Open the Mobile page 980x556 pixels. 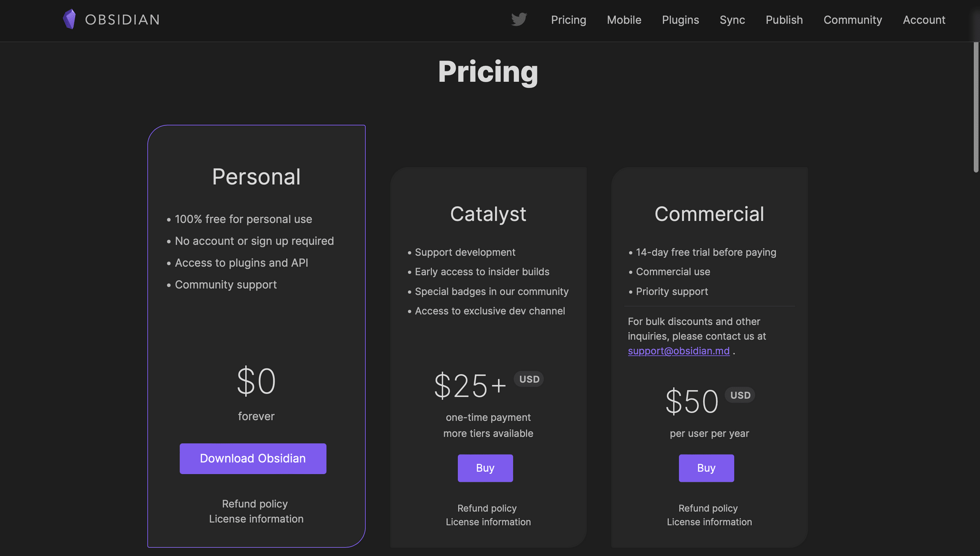coord(624,20)
